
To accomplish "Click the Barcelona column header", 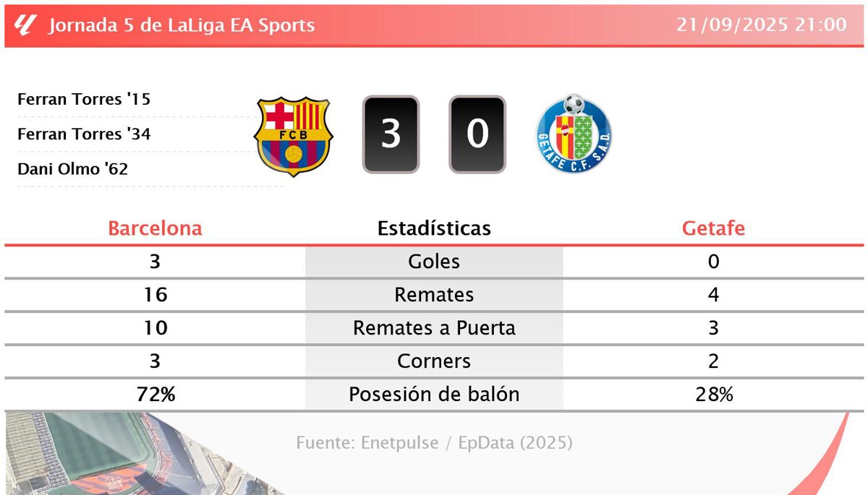I will pyautogui.click(x=155, y=228).
